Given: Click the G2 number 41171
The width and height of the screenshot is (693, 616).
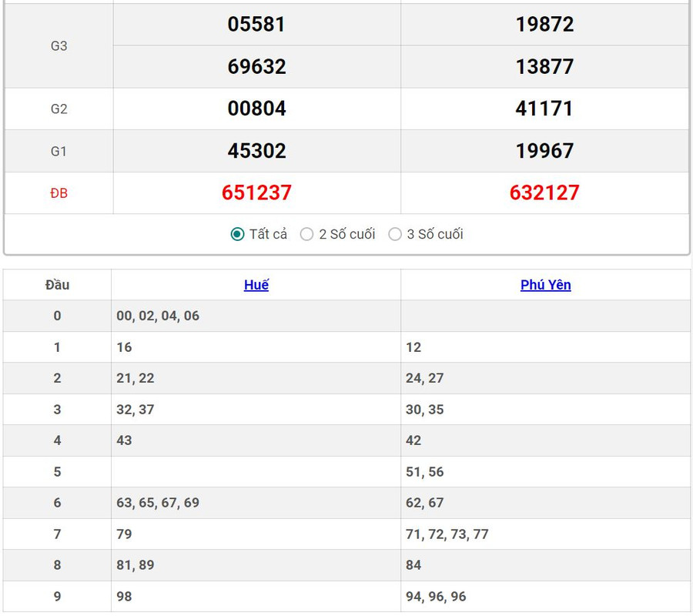Looking at the screenshot, I should tap(544, 109).
